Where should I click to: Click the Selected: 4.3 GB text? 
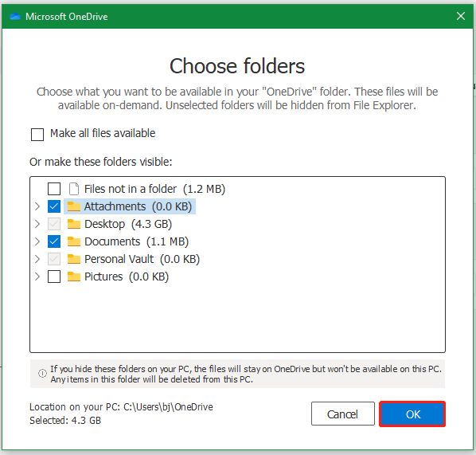[x=65, y=421]
